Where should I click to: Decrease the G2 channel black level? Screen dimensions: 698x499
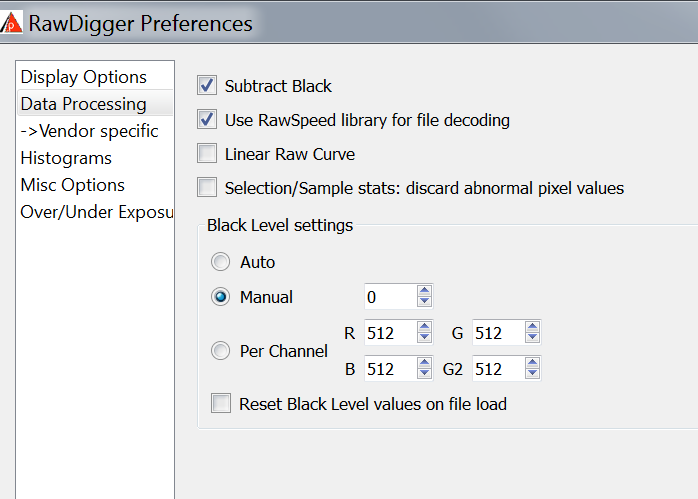532,373
